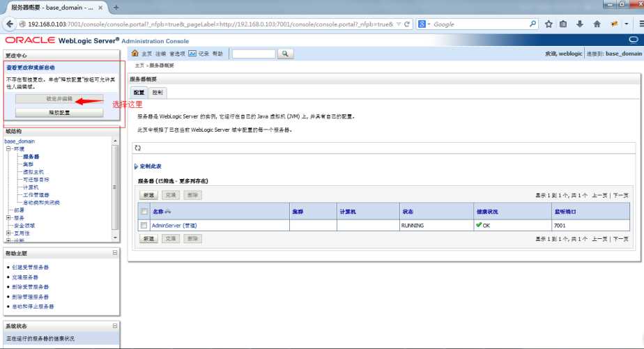Click the domain tree scrollbar up arrow

coord(115,141)
